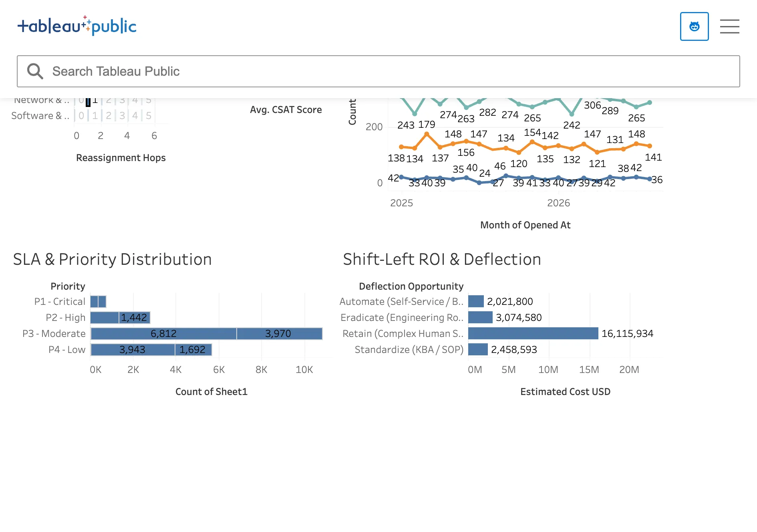Click the blue line first point labeled 42
757x532 pixels.
click(401, 177)
